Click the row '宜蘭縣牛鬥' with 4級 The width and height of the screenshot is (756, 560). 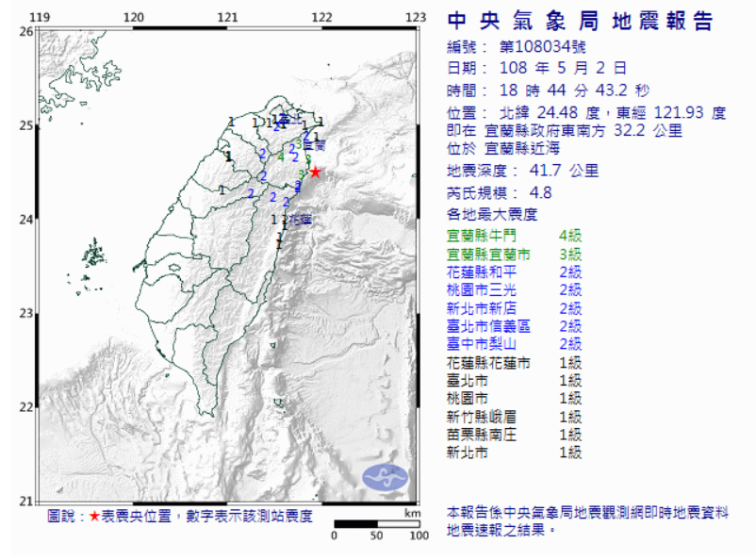[x=515, y=236]
